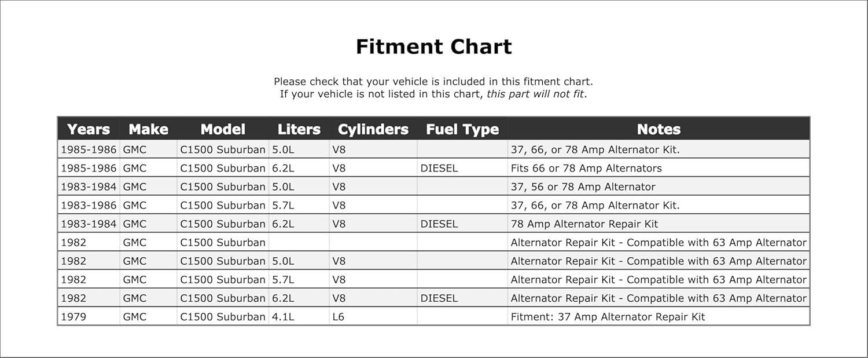
Task: Click the 1979 year cell
Action: (73, 317)
